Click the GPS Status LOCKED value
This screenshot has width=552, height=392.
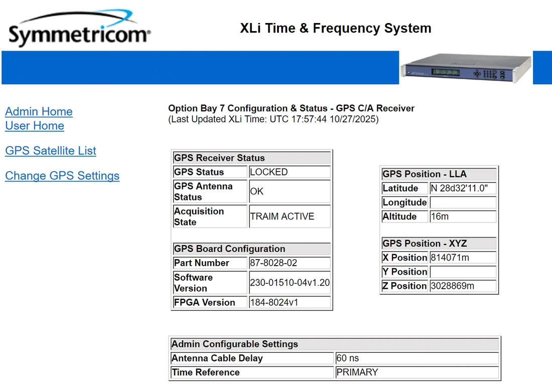click(x=290, y=172)
